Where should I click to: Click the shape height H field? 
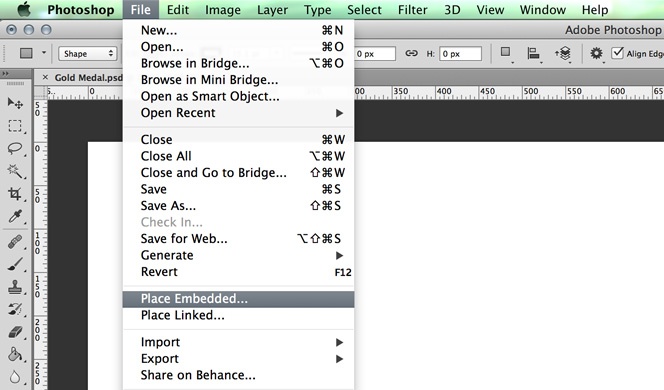click(460, 54)
